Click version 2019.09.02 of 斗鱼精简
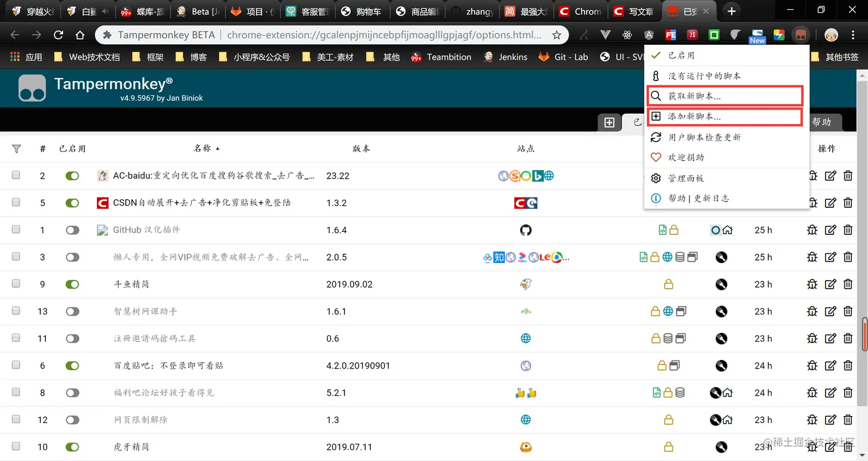Viewport: 868px width, 461px height. (349, 284)
